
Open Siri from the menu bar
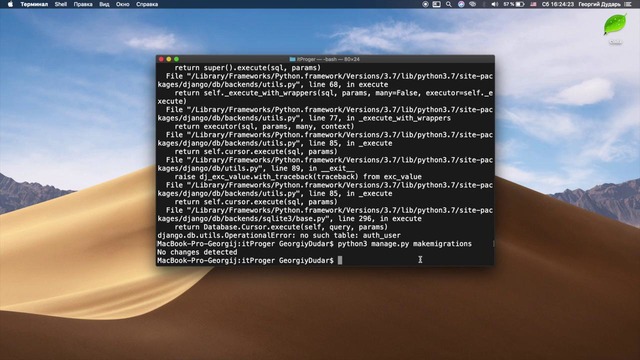pos(461,4)
